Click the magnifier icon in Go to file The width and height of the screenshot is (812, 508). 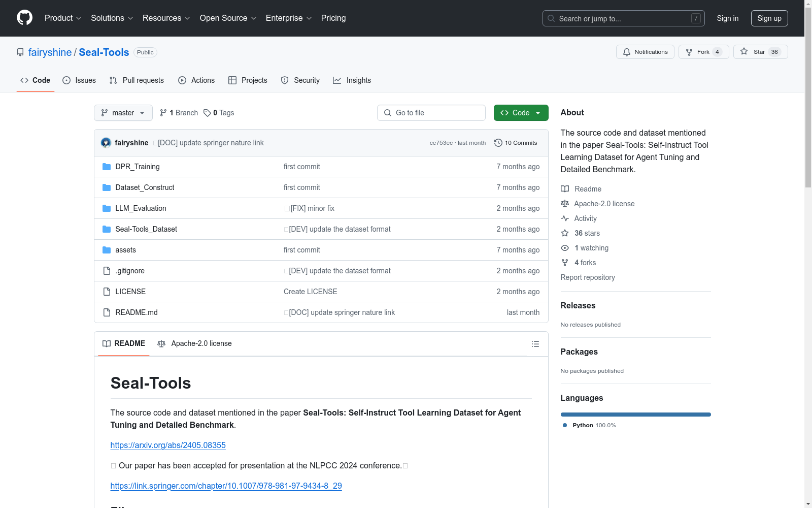[388, 113]
